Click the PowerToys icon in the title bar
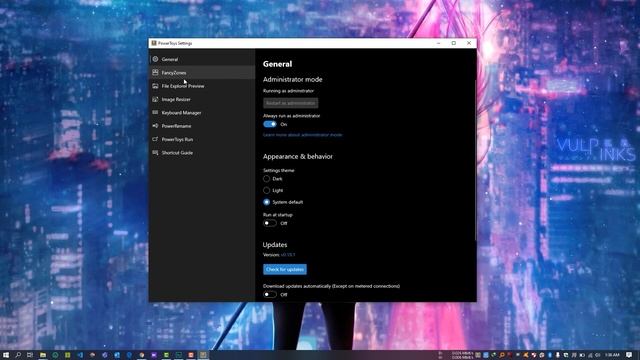 click(154, 43)
